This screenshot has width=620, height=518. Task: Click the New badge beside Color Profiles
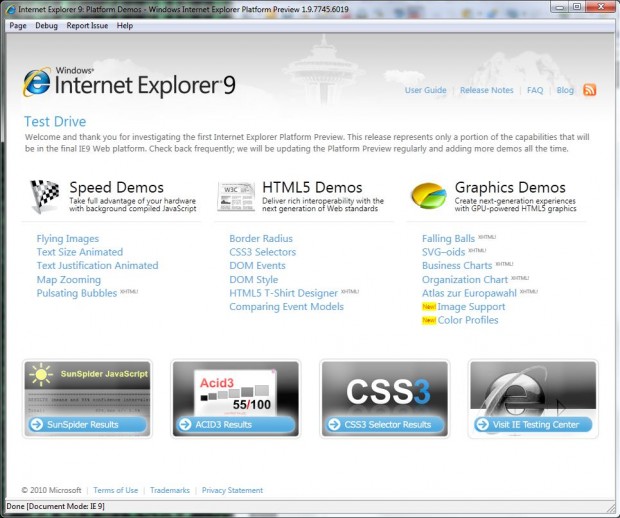[429, 320]
